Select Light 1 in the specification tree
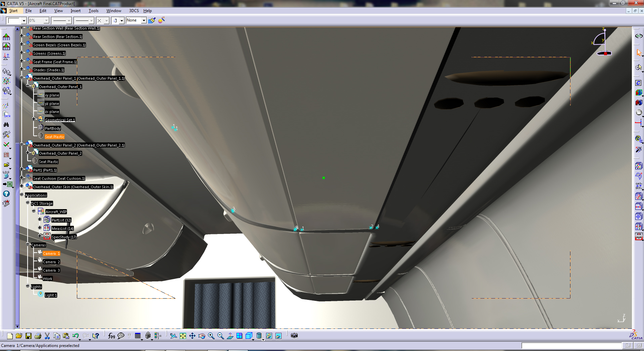Viewport: 644px width, 351px height. [x=51, y=295]
